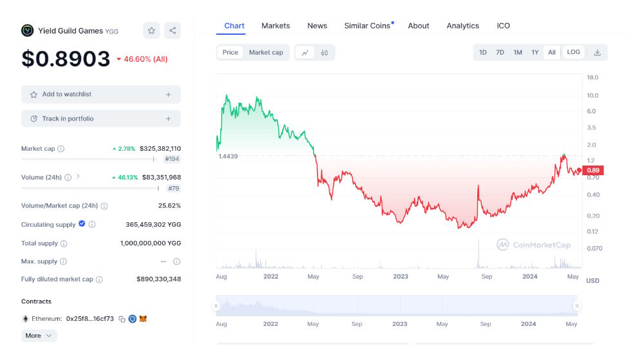Open the About tab
Image resolution: width=644 pixels, height=362 pixels.
[419, 26]
